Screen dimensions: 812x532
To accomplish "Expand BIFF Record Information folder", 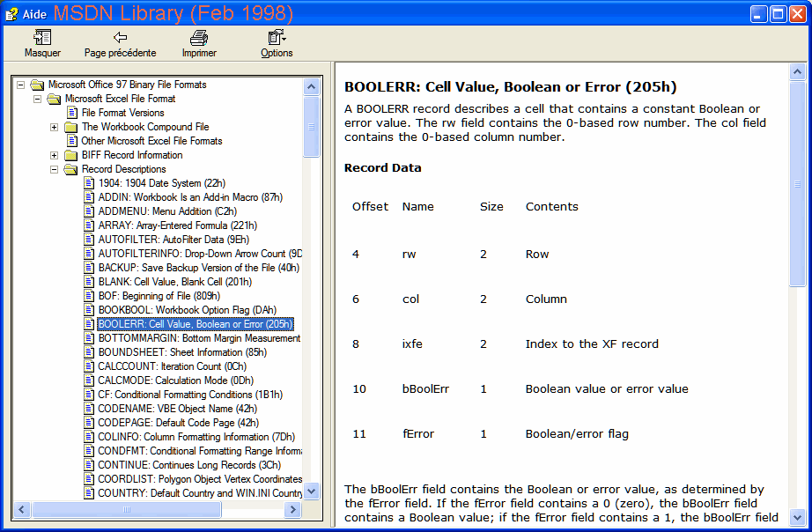I will 54,155.
